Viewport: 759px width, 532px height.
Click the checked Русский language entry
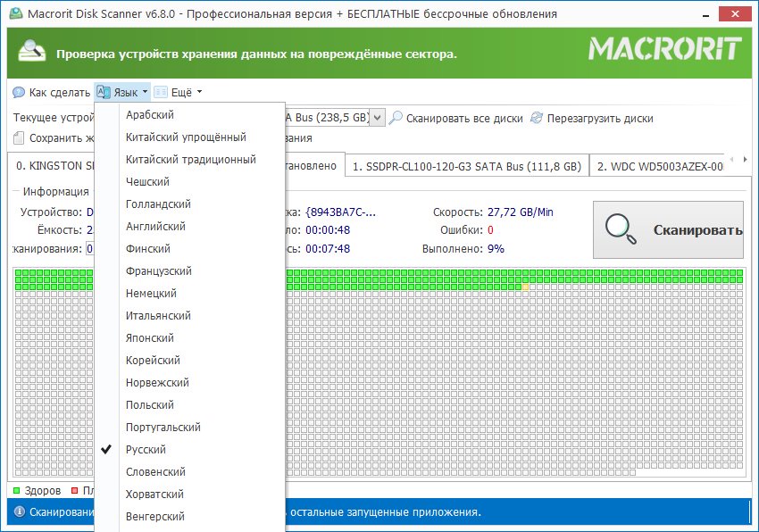coord(189,449)
